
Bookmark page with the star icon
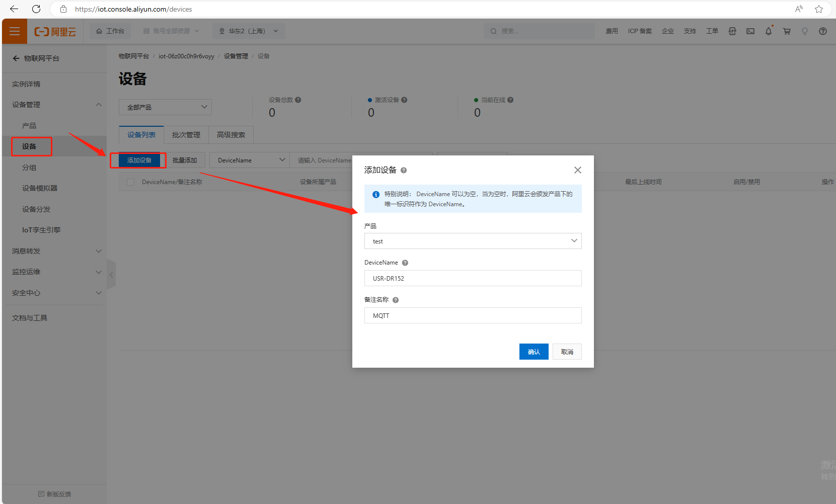[x=818, y=9]
